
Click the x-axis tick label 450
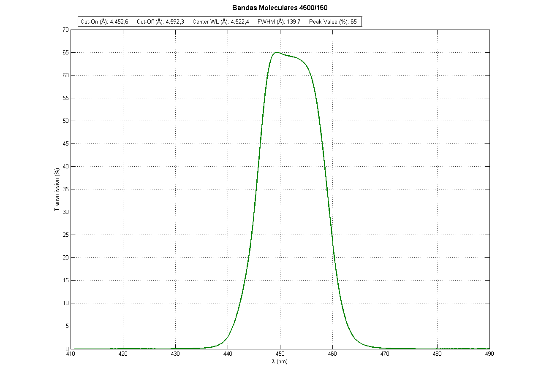pyautogui.click(x=280, y=354)
